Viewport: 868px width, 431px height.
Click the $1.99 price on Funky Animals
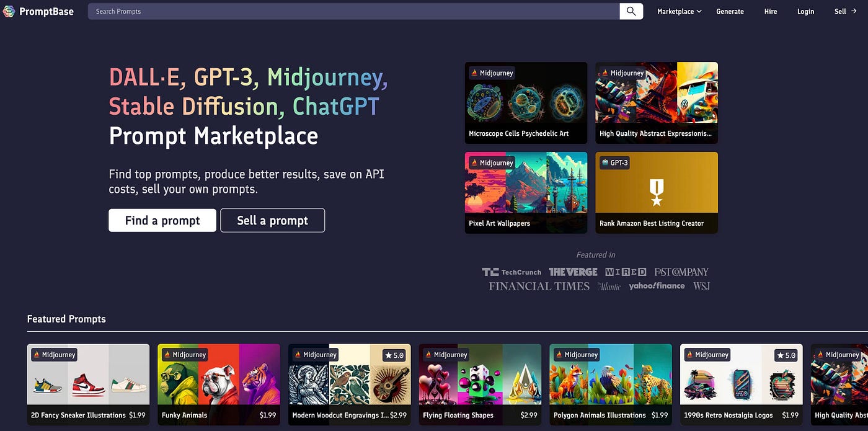[x=268, y=415]
